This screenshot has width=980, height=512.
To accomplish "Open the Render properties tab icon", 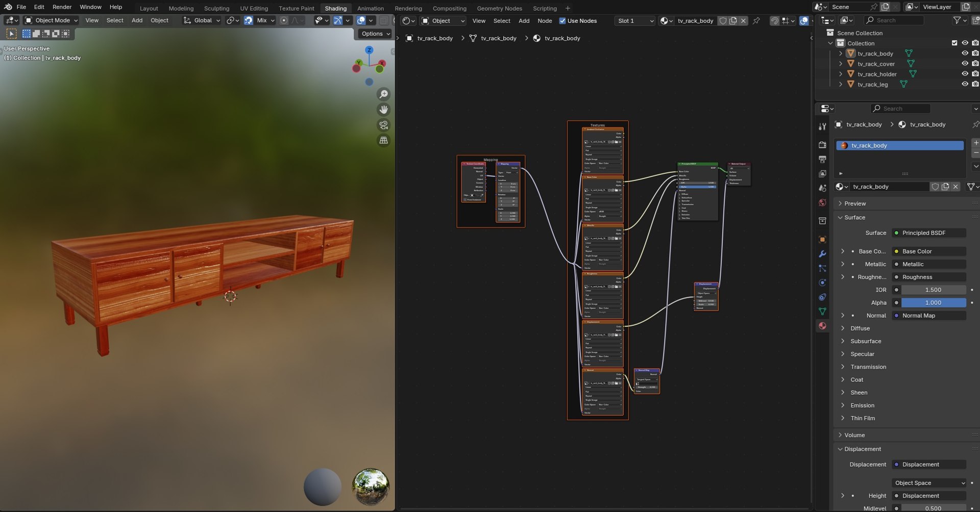I will pos(822,145).
